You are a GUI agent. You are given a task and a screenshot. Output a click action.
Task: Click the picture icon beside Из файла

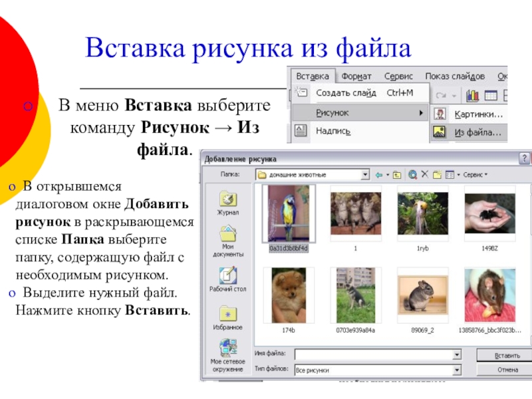point(440,132)
